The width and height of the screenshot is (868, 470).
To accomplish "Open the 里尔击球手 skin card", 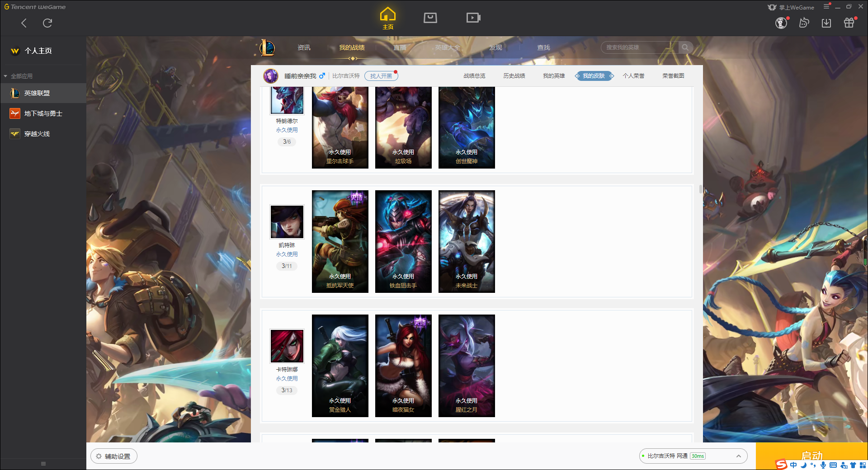I will point(340,127).
